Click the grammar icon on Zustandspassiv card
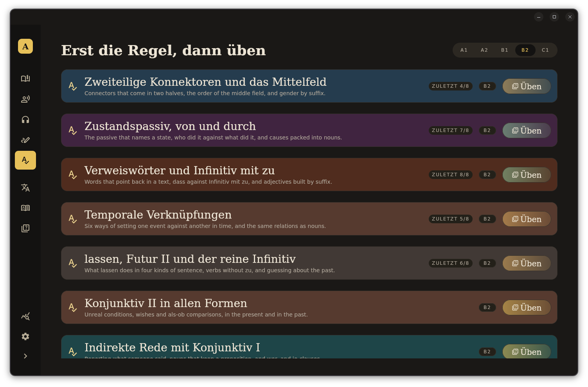This screenshot has height=387, width=588. [x=73, y=130]
